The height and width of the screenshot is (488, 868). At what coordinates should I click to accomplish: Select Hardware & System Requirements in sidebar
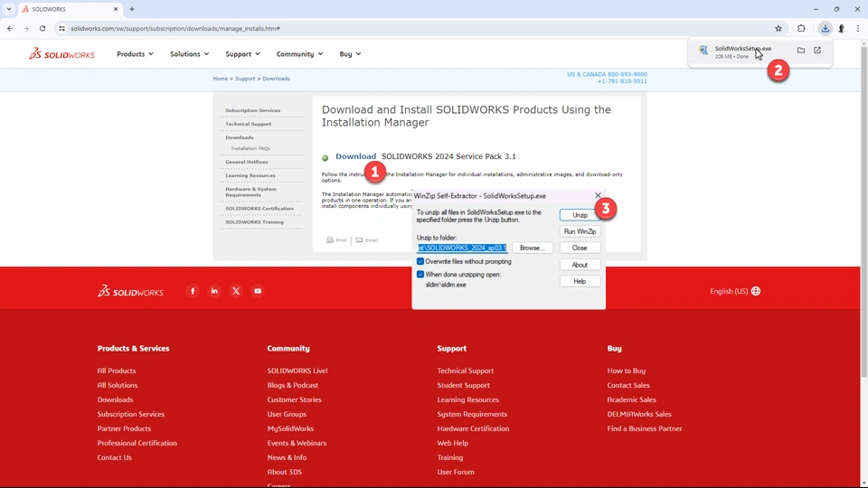point(250,192)
